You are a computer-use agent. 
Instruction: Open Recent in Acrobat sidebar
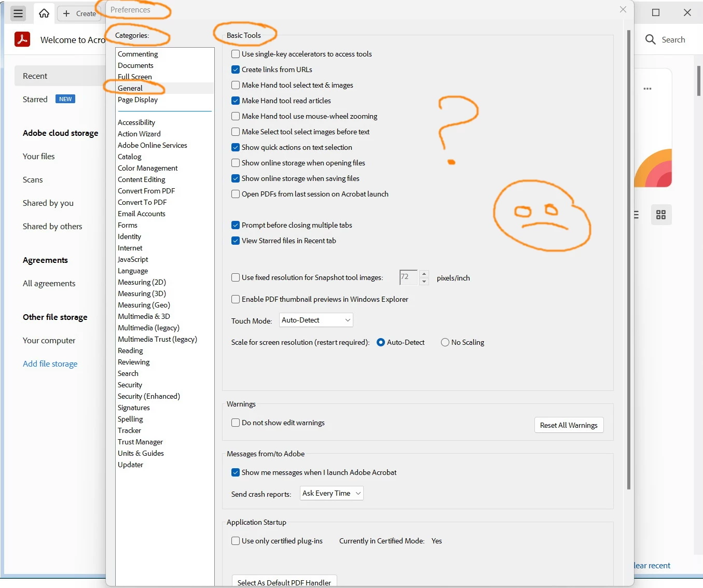tap(60, 76)
